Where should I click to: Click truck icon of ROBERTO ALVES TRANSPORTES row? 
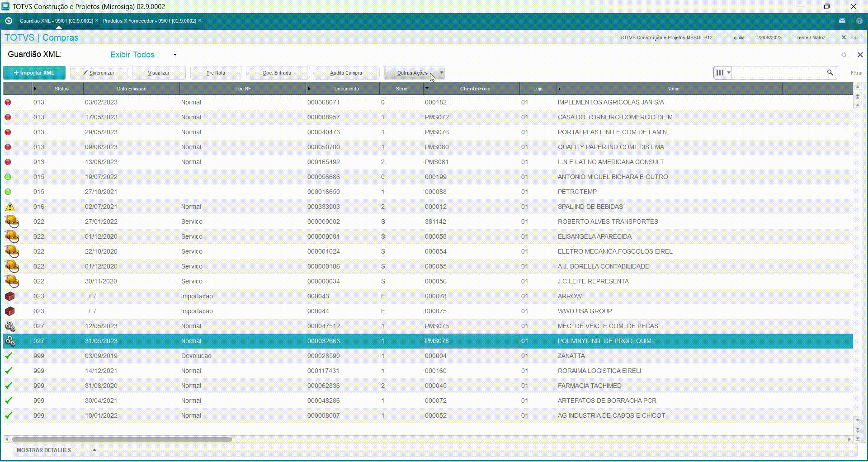[12, 222]
